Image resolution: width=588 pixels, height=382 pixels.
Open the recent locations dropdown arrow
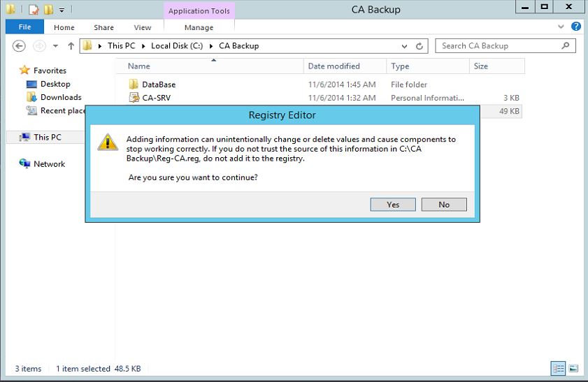tap(55, 46)
